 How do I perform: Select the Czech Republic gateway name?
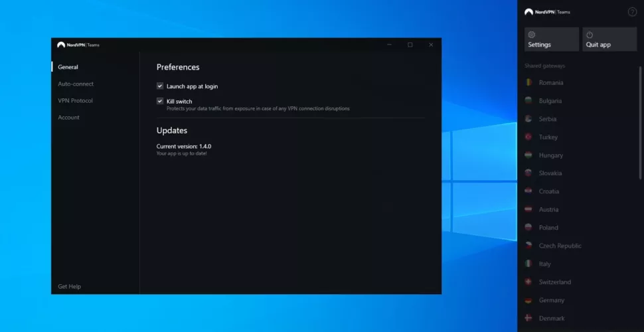pyautogui.click(x=560, y=246)
